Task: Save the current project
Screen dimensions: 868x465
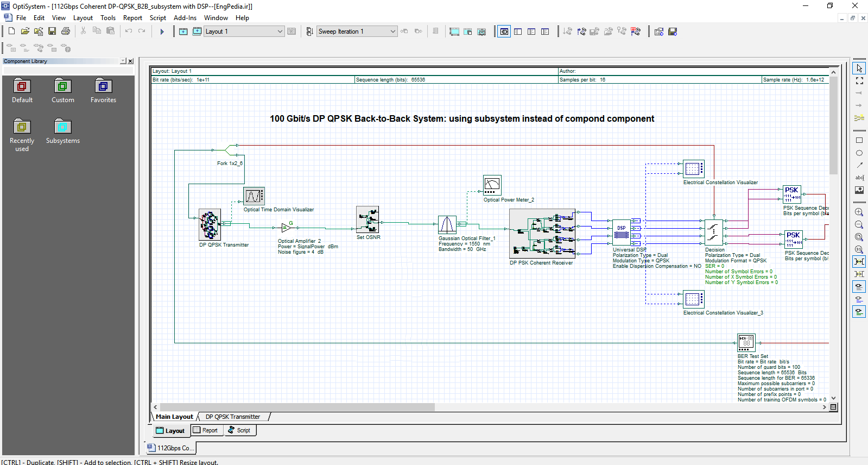Action: [x=52, y=32]
